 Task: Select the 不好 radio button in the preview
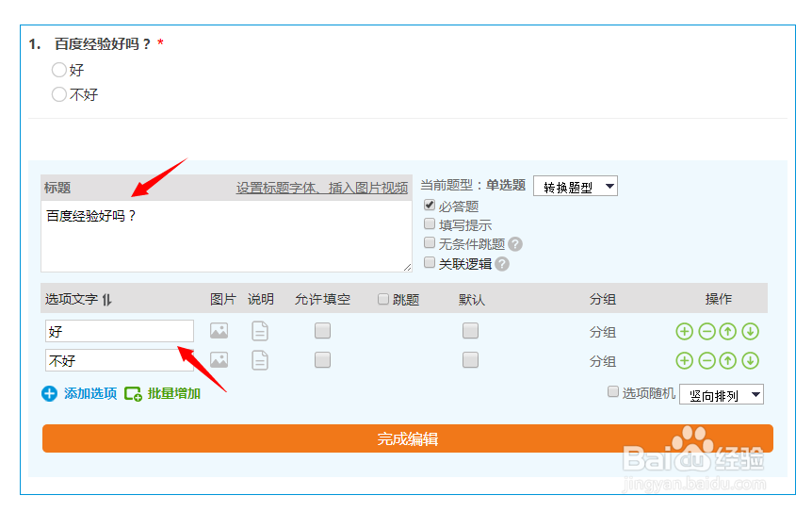[x=59, y=94]
